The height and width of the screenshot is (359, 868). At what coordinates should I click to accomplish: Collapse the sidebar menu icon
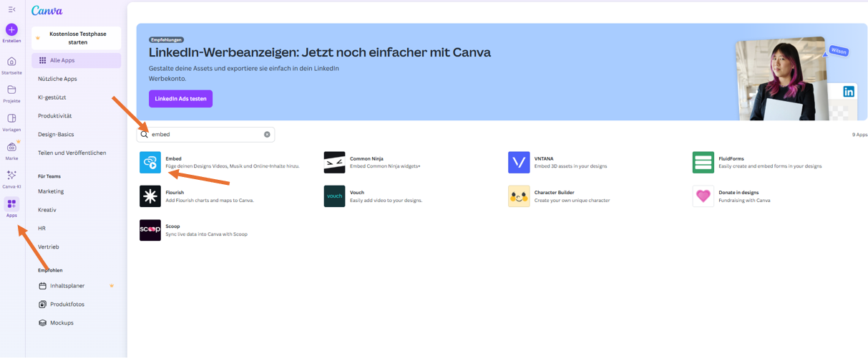point(11,9)
